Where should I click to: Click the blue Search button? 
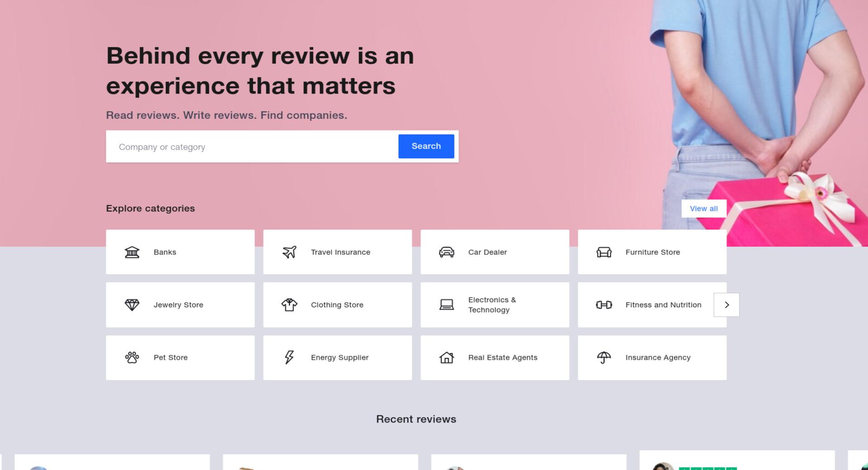pyautogui.click(x=426, y=146)
